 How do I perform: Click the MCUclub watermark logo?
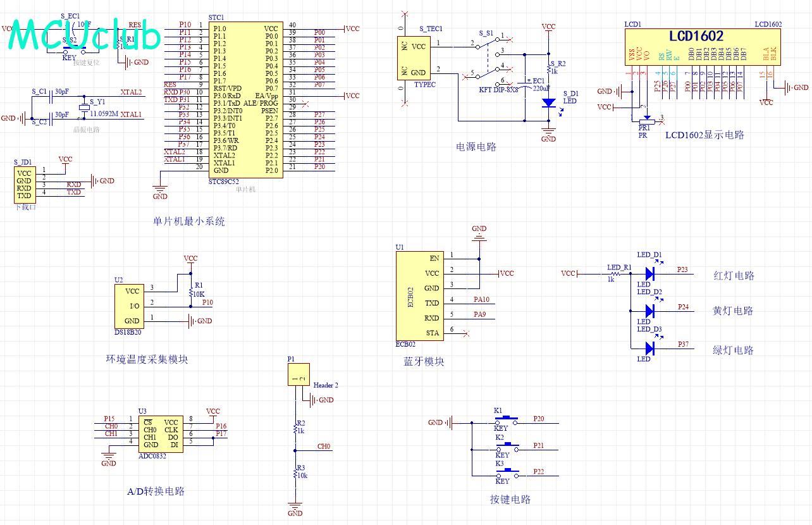(85, 35)
